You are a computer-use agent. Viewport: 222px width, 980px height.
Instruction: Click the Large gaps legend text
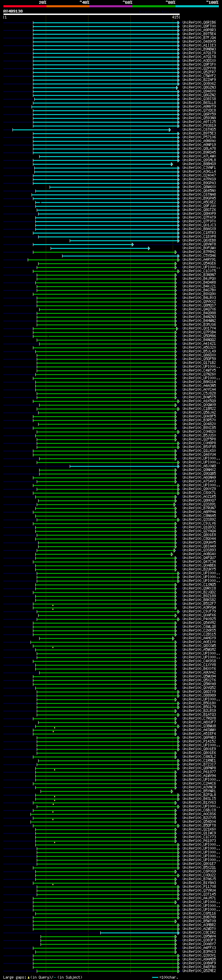click(15, 977)
